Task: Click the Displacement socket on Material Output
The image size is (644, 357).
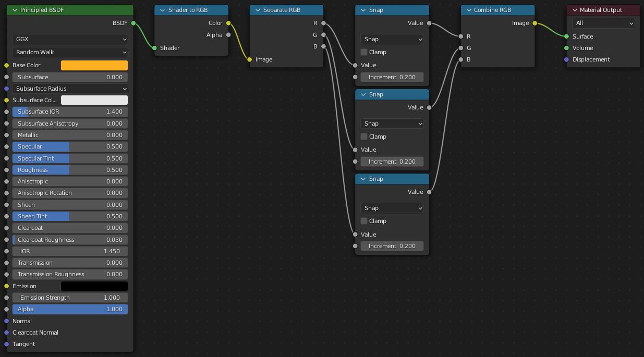Action: click(x=566, y=59)
